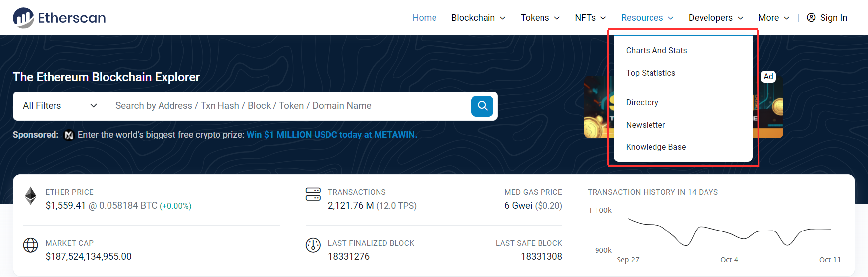
Task: Click the Transaction History in 14 Days heading
Action: pos(653,192)
